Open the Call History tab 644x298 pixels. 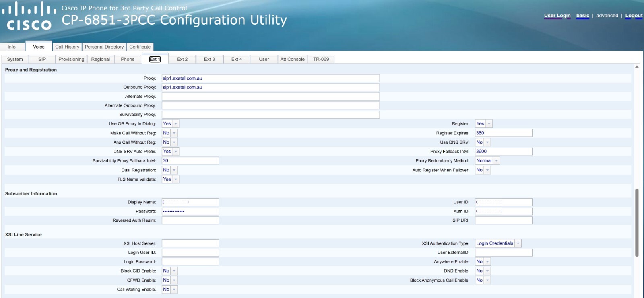pos(67,47)
